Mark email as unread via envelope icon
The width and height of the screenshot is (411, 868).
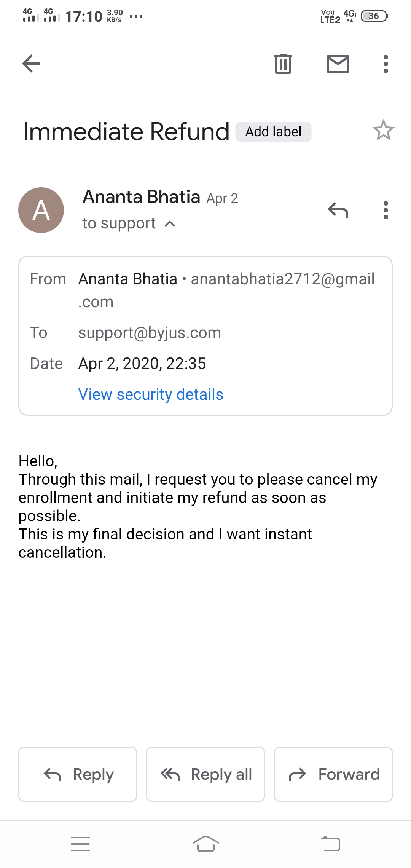(338, 64)
